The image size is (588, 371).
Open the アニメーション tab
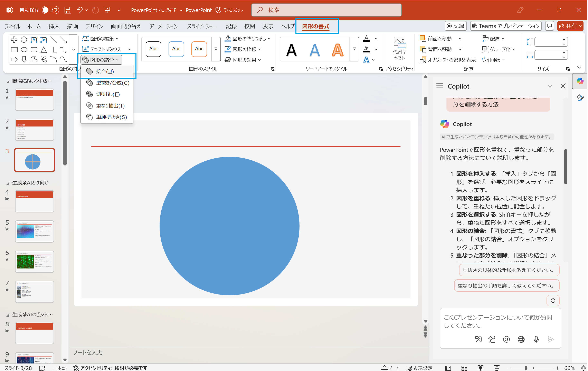point(163,26)
